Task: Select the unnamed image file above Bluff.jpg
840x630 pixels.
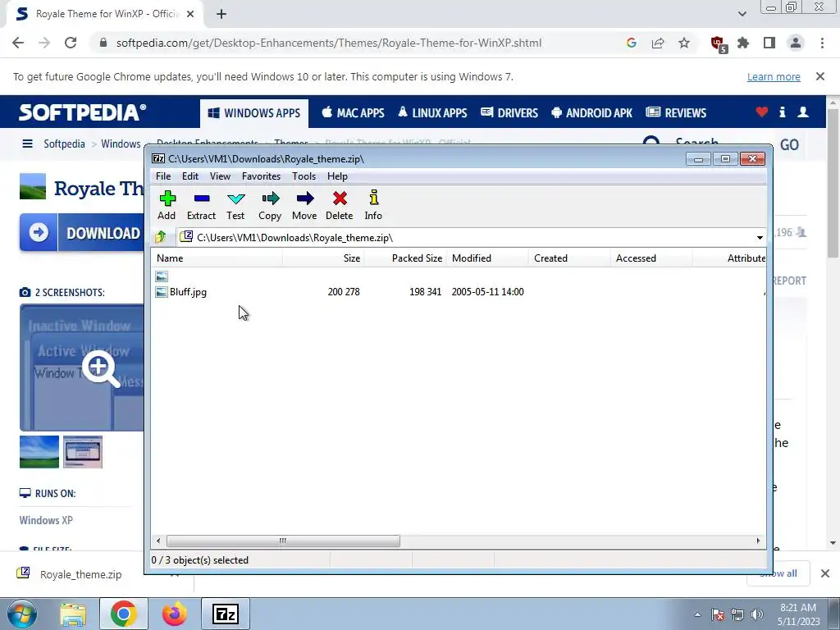Action: (162, 276)
